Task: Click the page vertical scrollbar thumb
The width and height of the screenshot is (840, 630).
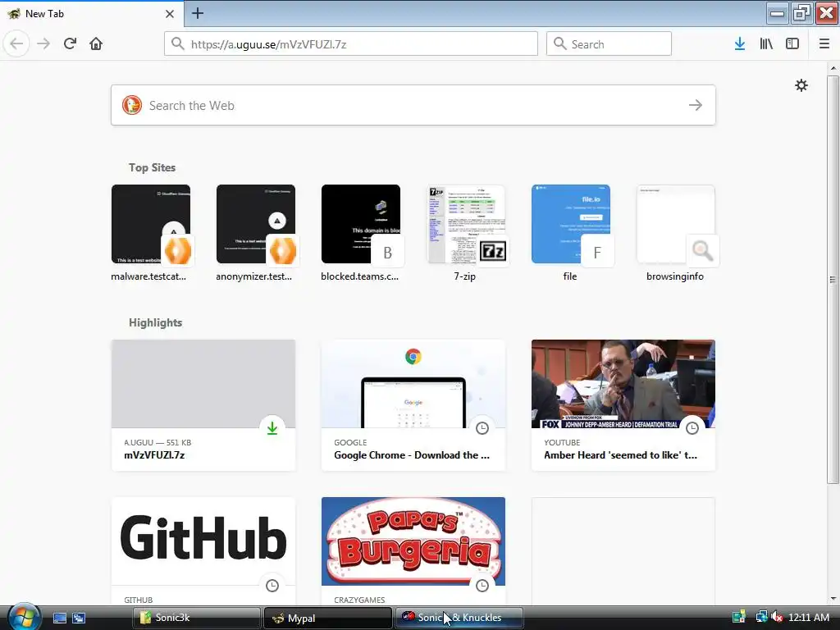Action: pos(833,279)
